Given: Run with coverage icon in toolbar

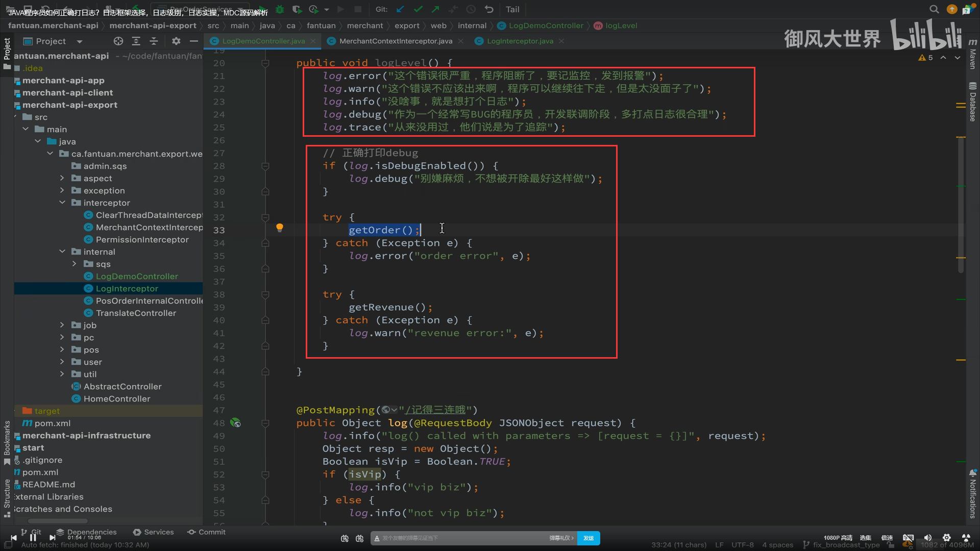Looking at the screenshot, I should tap(297, 9).
